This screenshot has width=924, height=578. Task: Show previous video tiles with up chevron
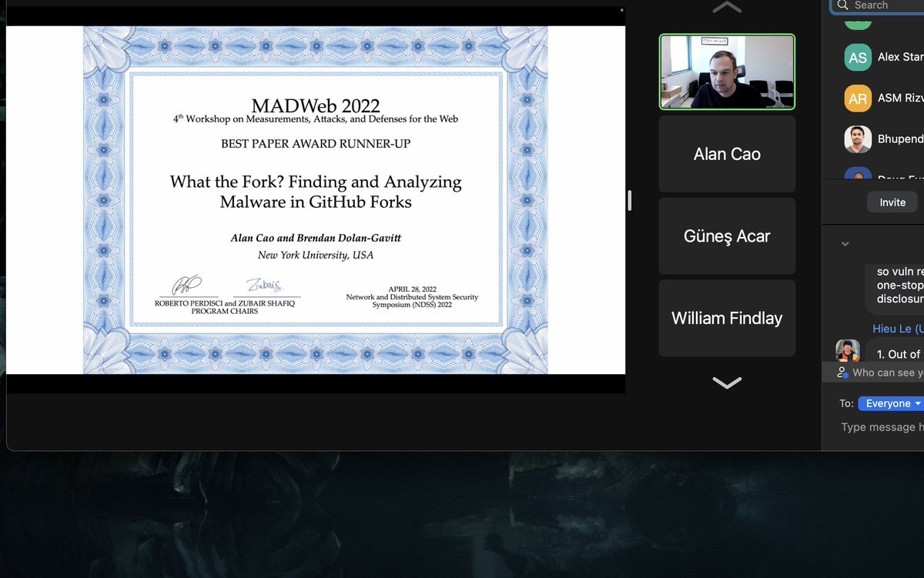click(x=727, y=8)
